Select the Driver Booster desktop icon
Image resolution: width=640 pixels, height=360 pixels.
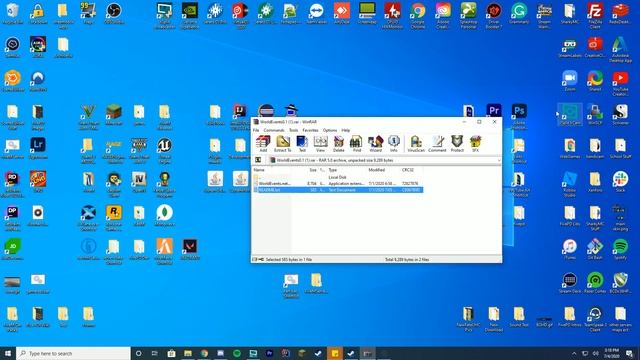[493, 16]
